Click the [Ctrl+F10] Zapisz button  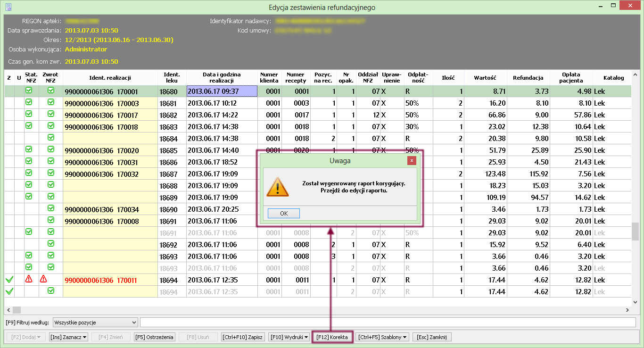242,337
